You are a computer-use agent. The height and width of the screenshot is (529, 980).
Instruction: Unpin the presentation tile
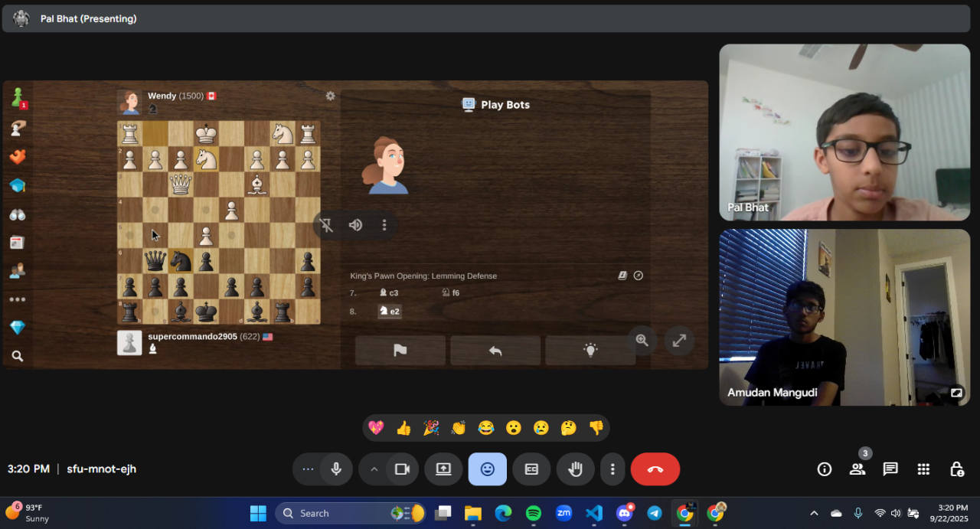coord(327,225)
